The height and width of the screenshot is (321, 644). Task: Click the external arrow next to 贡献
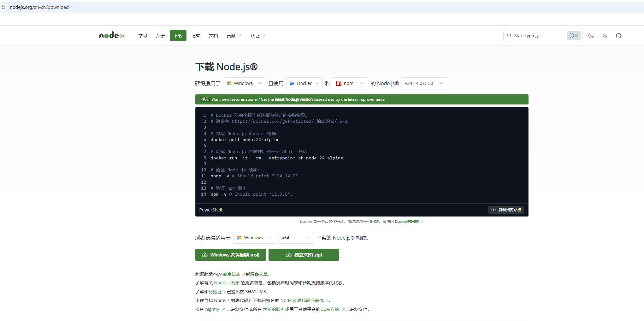[x=240, y=36]
